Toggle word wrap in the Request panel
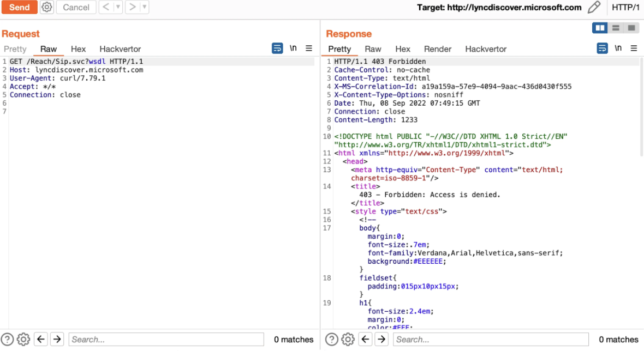The width and height of the screenshot is (644, 351). [277, 49]
